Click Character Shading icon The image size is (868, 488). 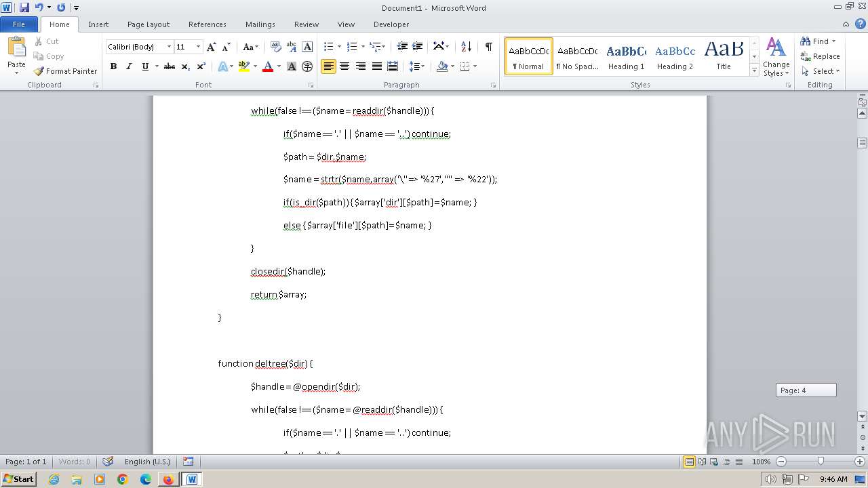coord(292,66)
